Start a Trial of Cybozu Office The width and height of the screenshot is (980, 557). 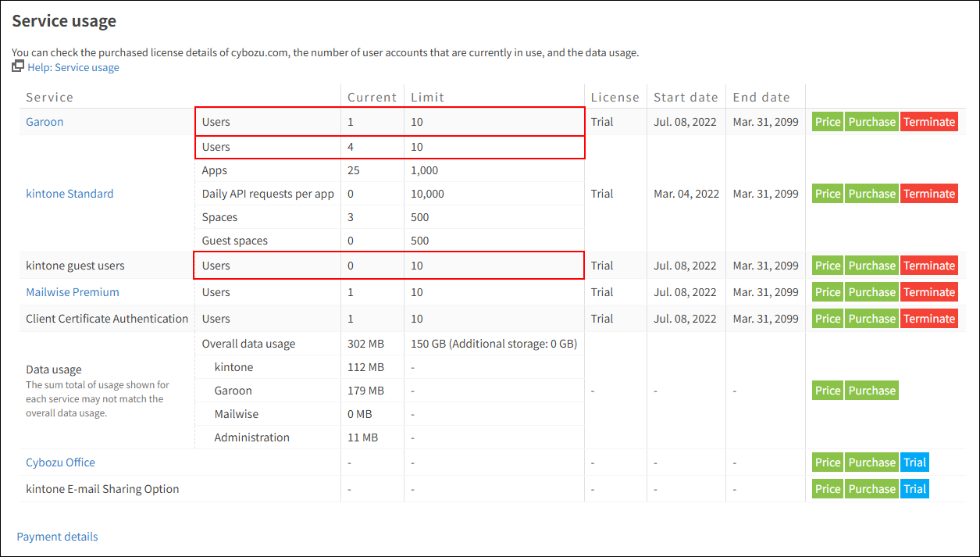pos(914,462)
